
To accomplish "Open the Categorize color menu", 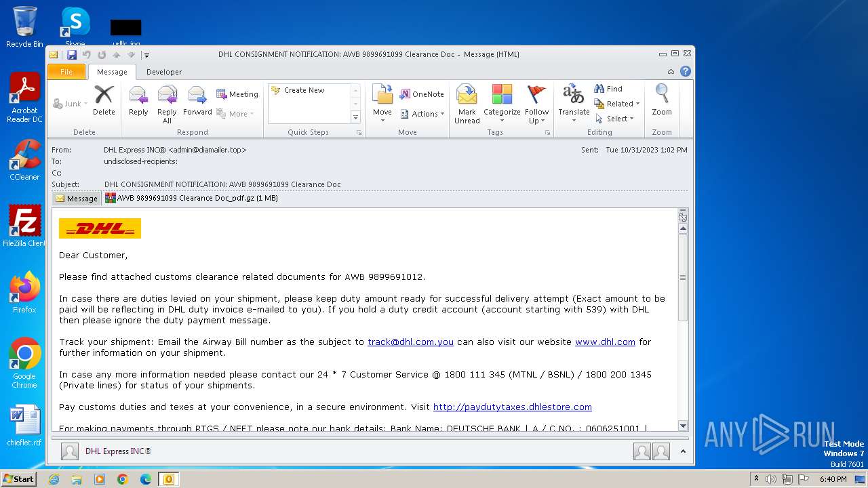I will click(x=502, y=104).
